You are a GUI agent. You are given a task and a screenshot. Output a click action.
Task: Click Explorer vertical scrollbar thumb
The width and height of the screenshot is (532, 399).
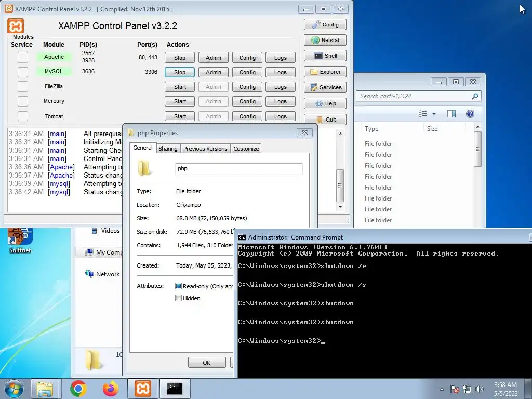477,149
